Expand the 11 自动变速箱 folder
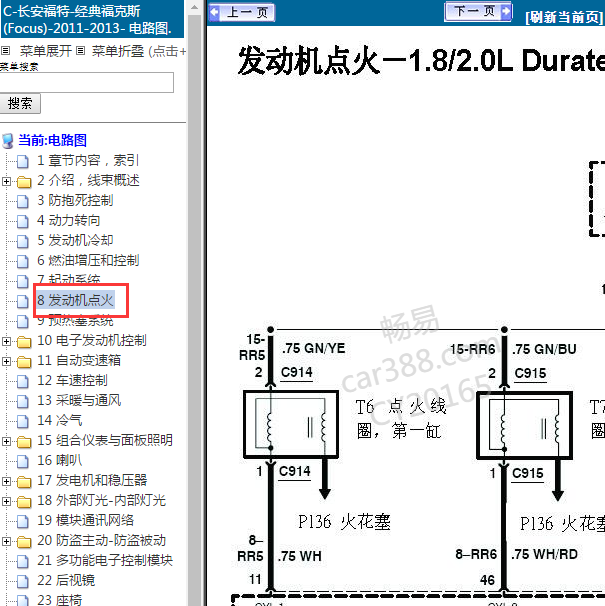 click(x=6, y=361)
